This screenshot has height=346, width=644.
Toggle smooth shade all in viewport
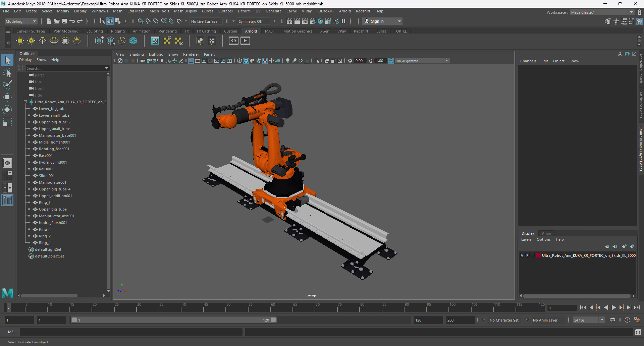pyautogui.click(x=246, y=61)
